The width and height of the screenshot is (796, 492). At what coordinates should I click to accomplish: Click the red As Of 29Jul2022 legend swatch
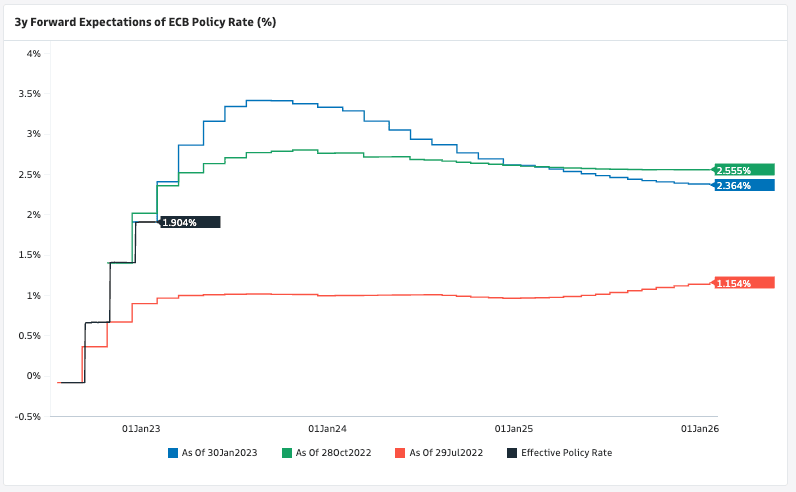click(x=401, y=453)
